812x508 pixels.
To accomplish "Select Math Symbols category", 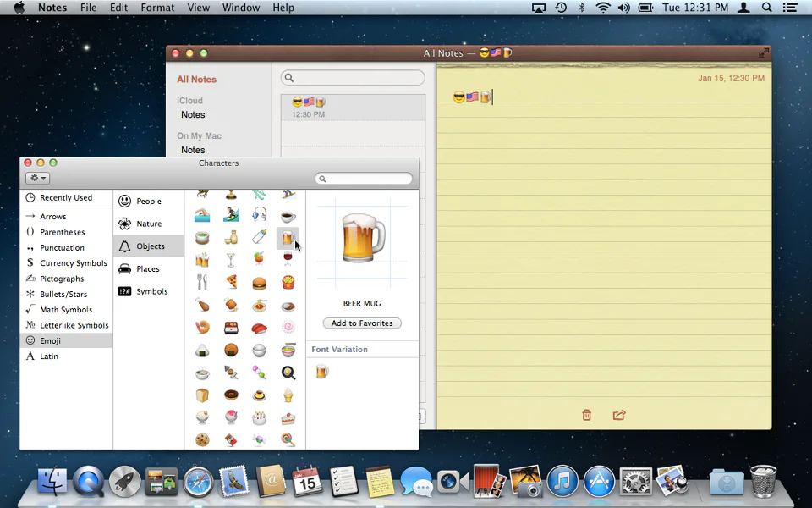I will [x=66, y=310].
